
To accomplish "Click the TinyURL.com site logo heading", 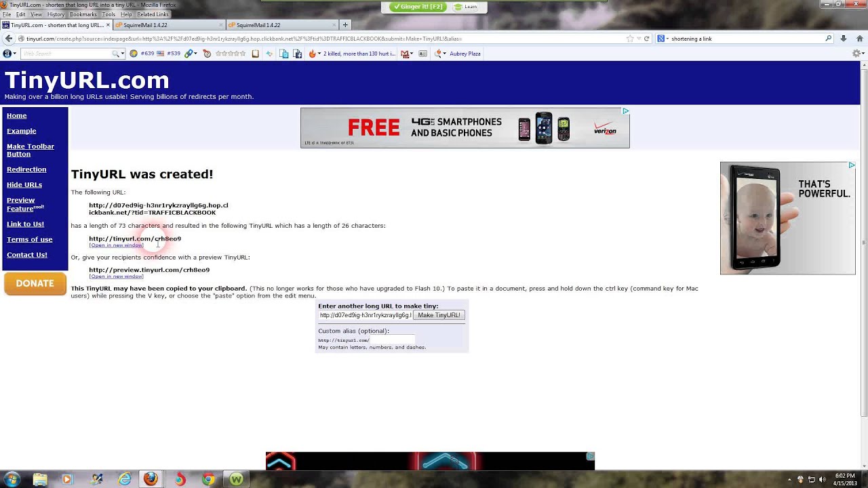I will click(87, 81).
